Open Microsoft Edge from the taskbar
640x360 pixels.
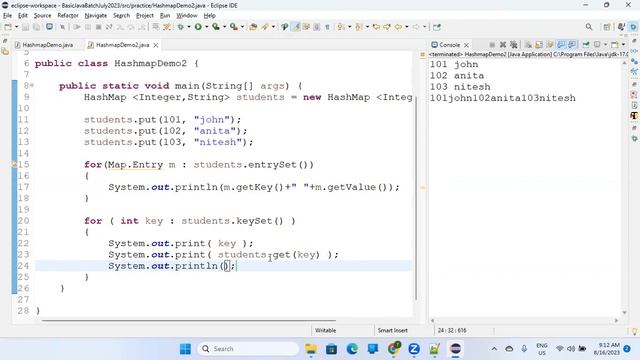[x=352, y=349]
